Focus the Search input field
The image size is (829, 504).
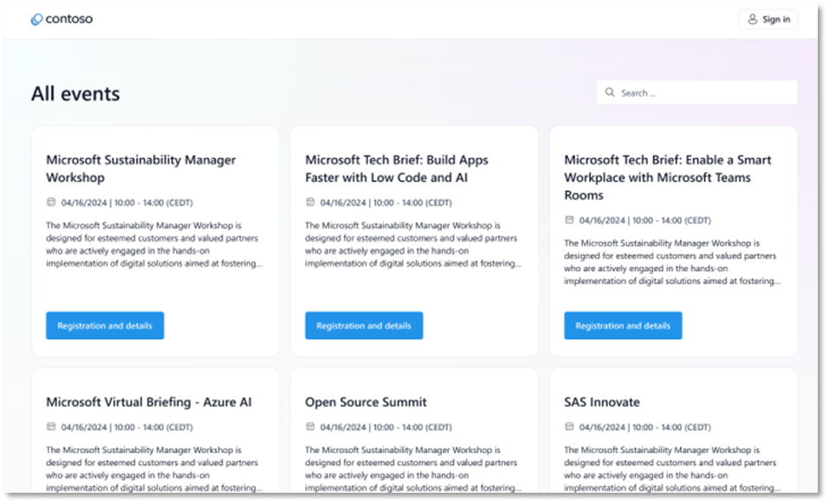[705, 93]
